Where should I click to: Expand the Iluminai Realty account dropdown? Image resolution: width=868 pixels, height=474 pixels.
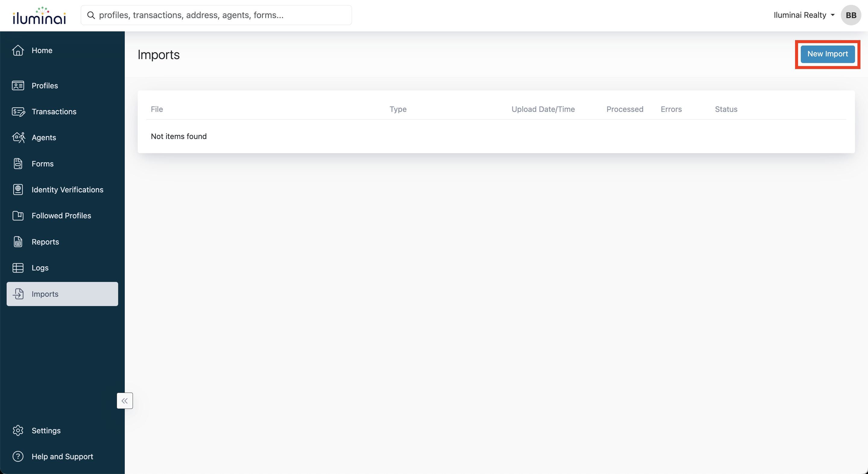point(804,15)
